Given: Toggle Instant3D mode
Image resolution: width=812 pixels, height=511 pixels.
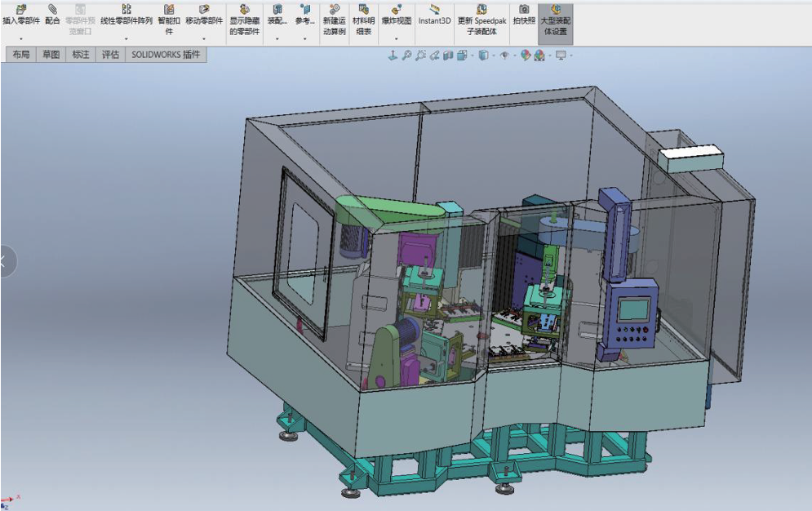Looking at the screenshot, I should [x=434, y=10].
